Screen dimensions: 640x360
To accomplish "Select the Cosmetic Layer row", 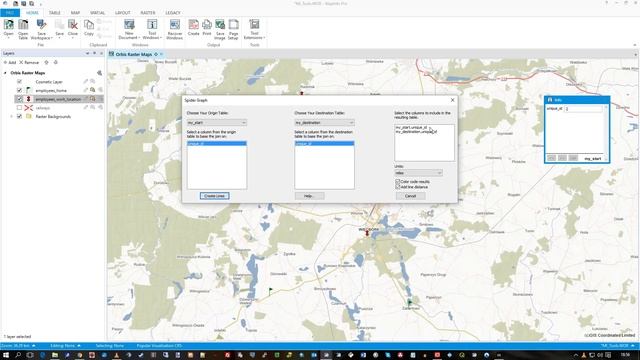I will click(49, 82).
